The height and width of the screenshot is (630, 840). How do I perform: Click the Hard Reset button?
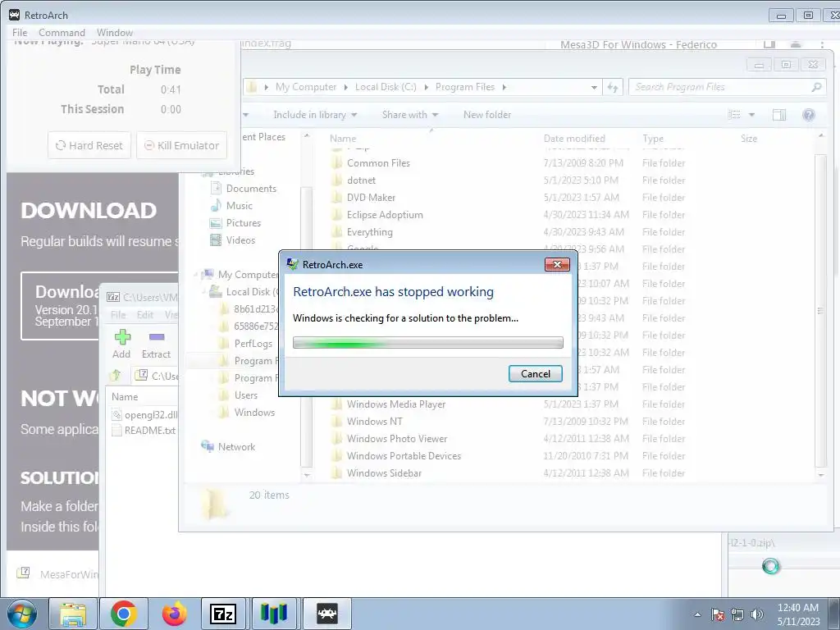[x=89, y=145]
